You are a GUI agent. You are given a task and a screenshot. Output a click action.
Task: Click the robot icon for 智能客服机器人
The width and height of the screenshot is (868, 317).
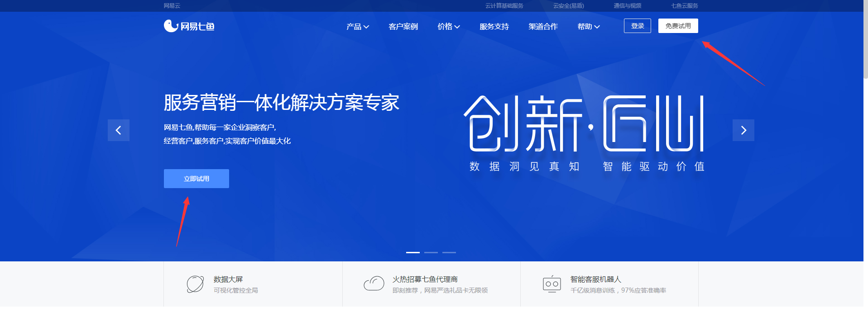[x=552, y=284]
